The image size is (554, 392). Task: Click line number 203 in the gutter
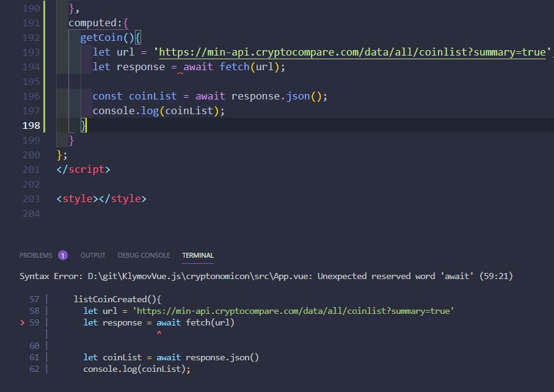tap(31, 199)
